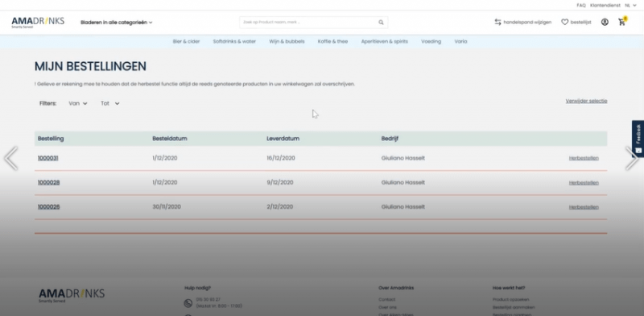
Task: Click Verwijder selectie link
Action: click(x=586, y=101)
